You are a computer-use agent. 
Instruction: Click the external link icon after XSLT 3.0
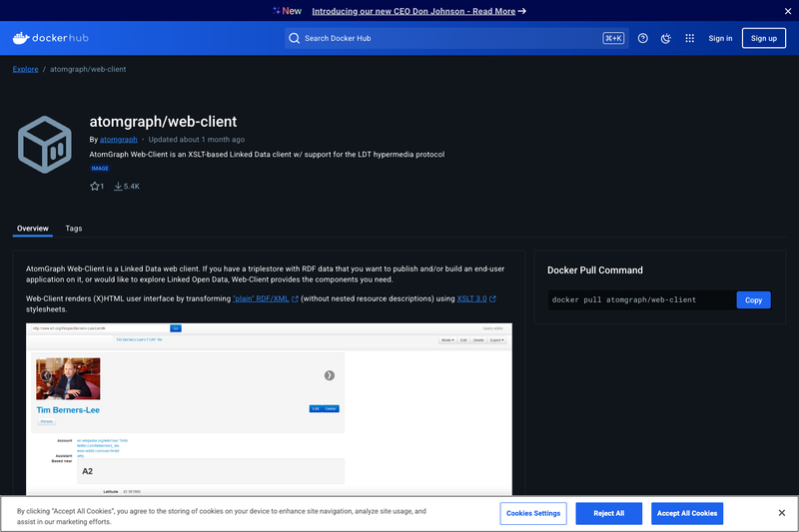492,299
